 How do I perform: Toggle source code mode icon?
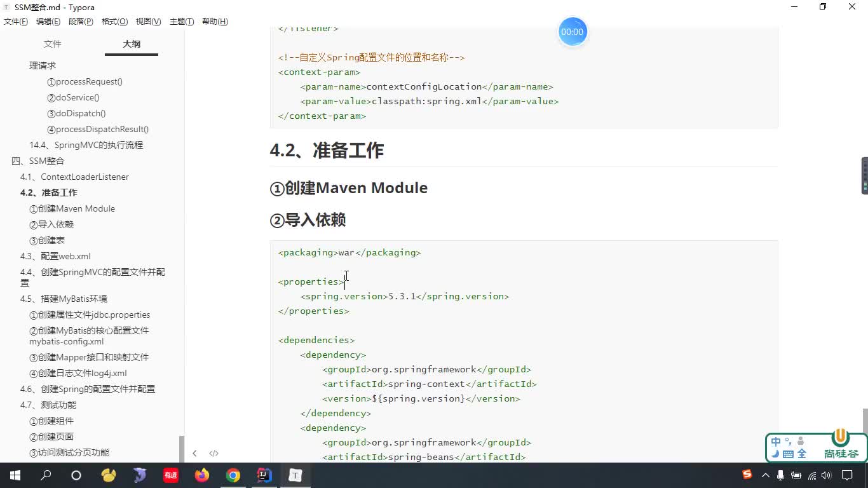(214, 453)
